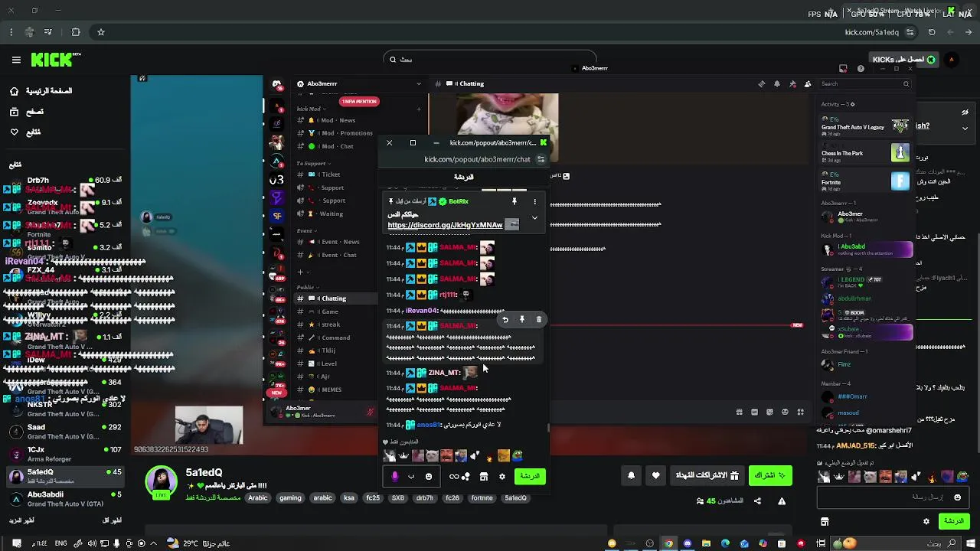Screen dimensions: 980x551
Task: Open gift subscriptions button
Action: 707,475
